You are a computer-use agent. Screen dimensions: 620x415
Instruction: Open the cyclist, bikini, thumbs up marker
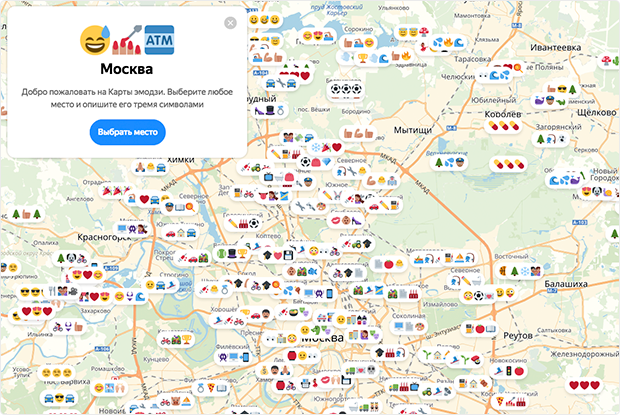pos(68,327)
